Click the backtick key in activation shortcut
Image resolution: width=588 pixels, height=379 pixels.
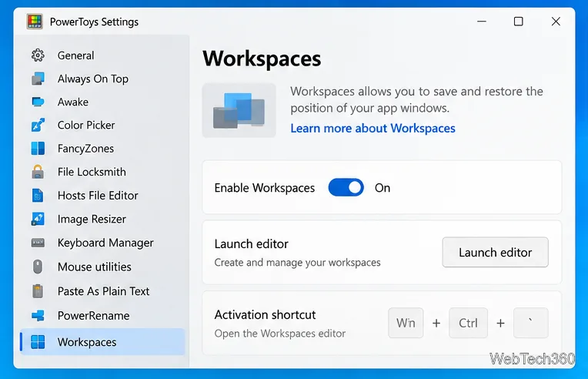pyautogui.click(x=530, y=323)
